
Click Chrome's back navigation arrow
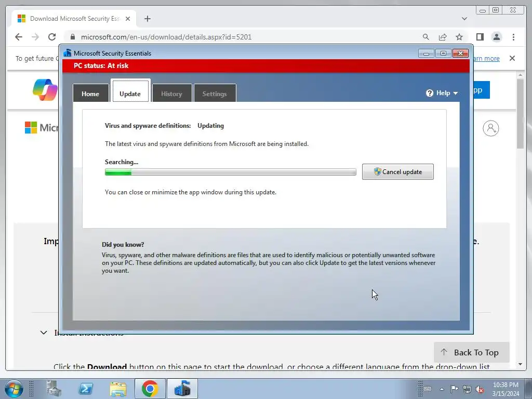coord(19,37)
